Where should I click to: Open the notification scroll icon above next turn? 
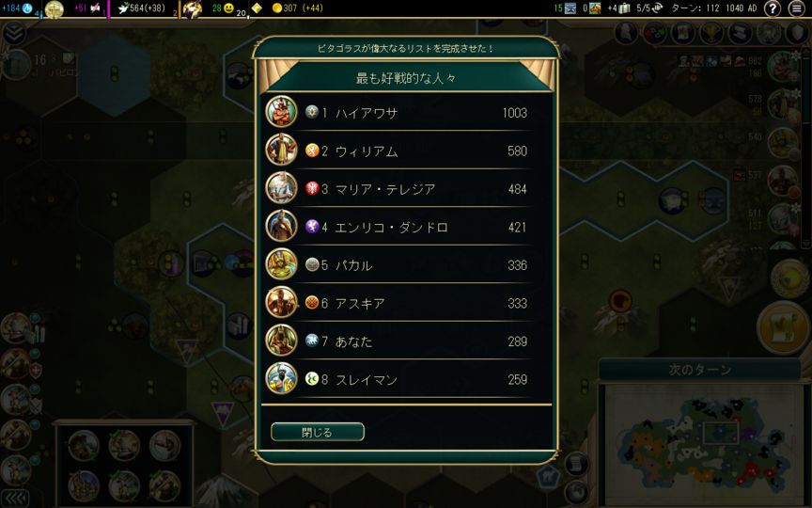click(x=783, y=328)
